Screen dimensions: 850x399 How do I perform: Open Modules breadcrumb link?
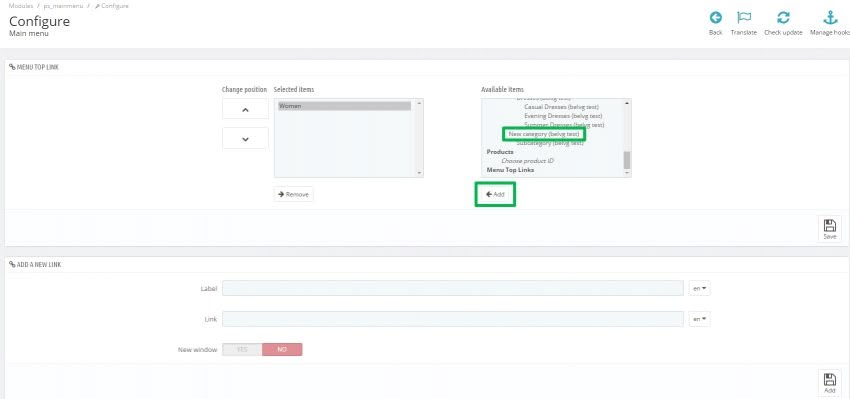(x=21, y=5)
